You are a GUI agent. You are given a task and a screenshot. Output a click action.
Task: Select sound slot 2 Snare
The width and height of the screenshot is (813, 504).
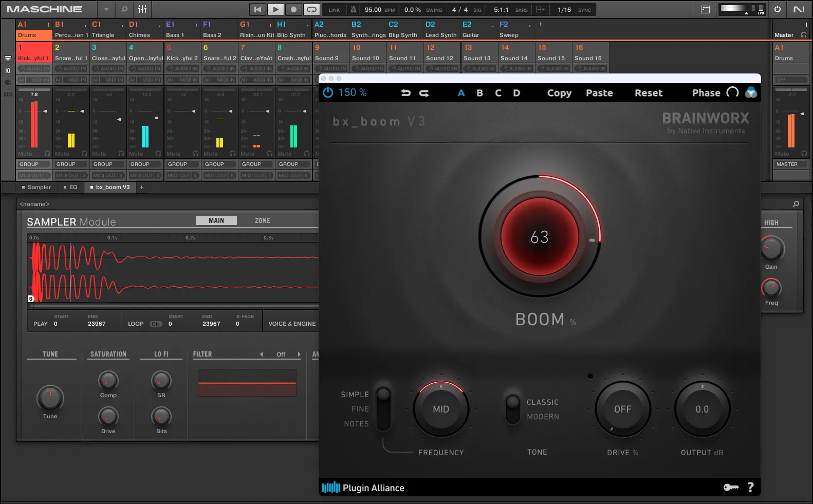[x=71, y=52]
